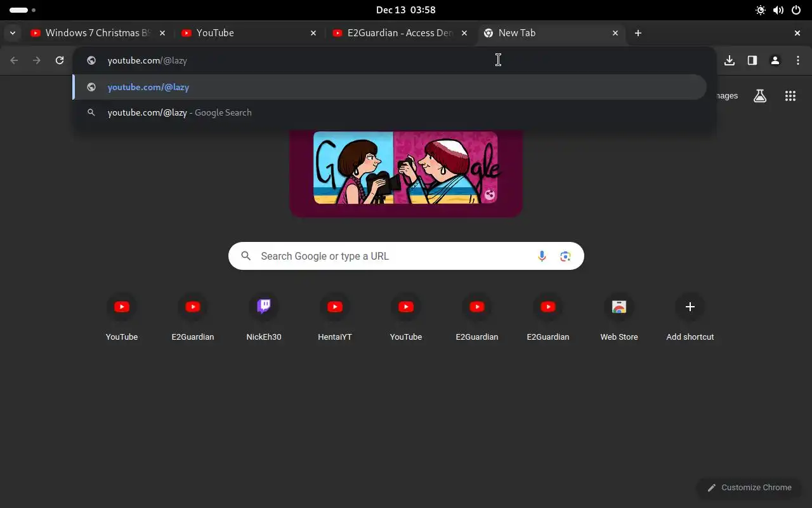812x508 pixels.
Task: Open the Google apps grid
Action: [x=790, y=96]
